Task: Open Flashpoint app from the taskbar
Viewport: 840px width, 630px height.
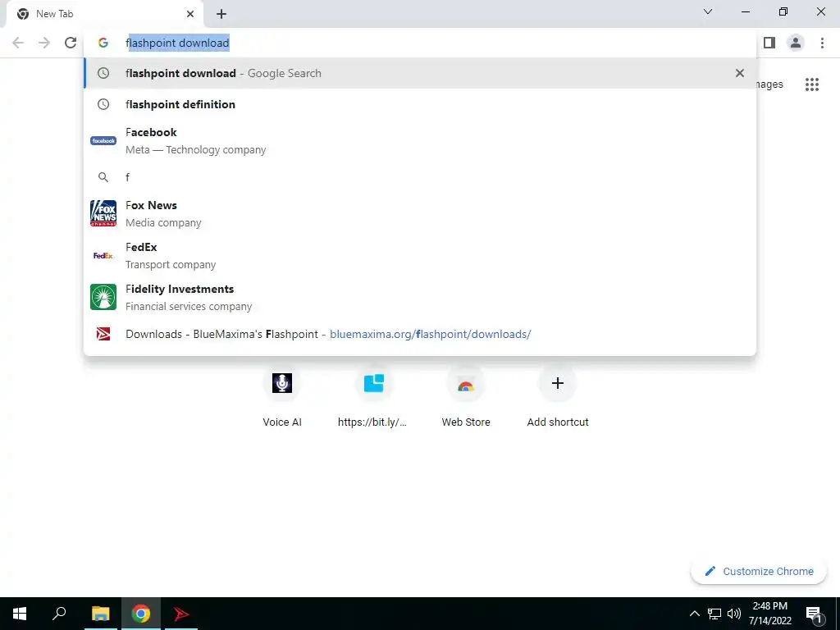Action: [x=181, y=614]
